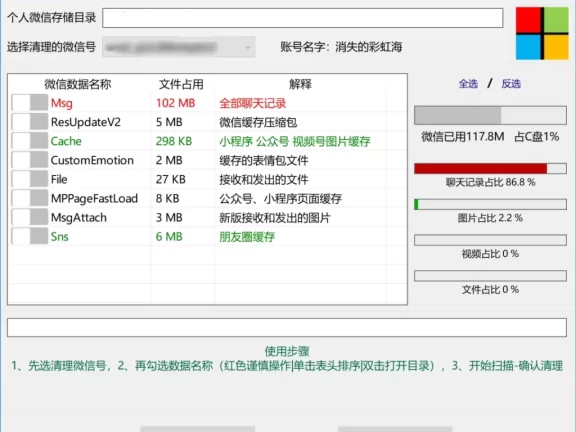This screenshot has height=432, width=576.
Task: Select the ResUpdateV2 name cell
Action: pyautogui.click(x=86, y=122)
